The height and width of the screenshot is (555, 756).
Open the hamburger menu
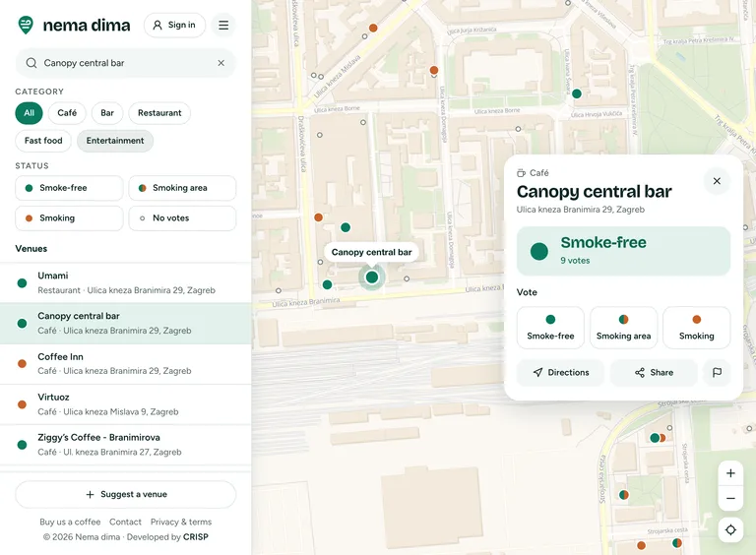(x=223, y=25)
